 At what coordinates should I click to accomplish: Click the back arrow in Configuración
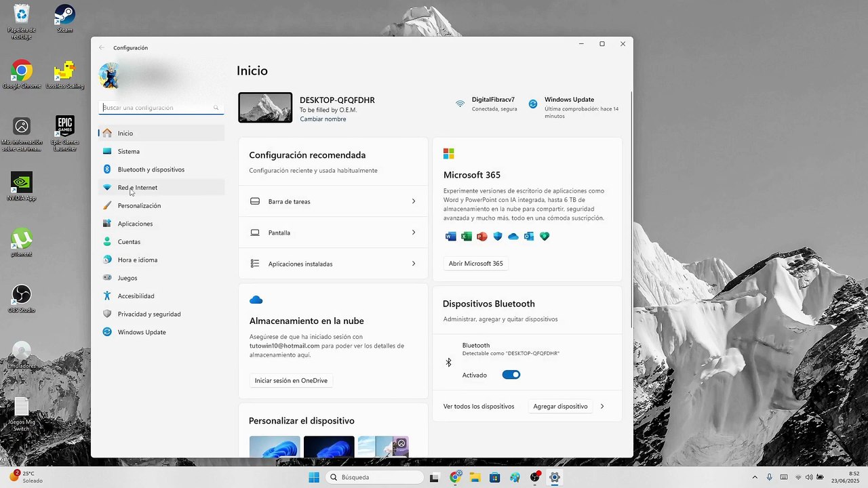102,47
